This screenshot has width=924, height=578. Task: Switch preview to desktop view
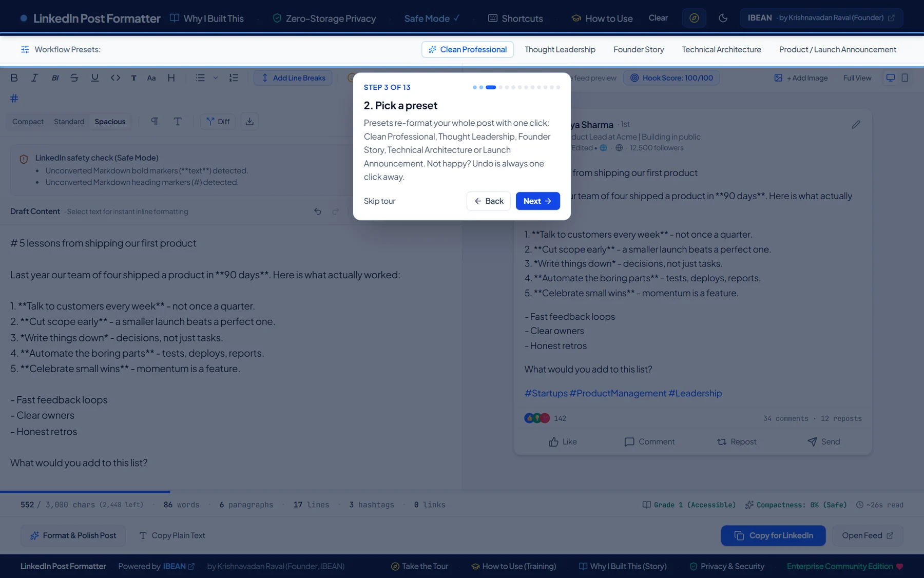point(891,78)
